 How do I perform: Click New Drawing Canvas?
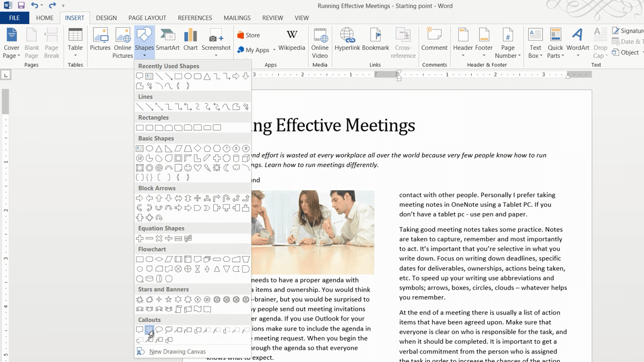coord(178,351)
